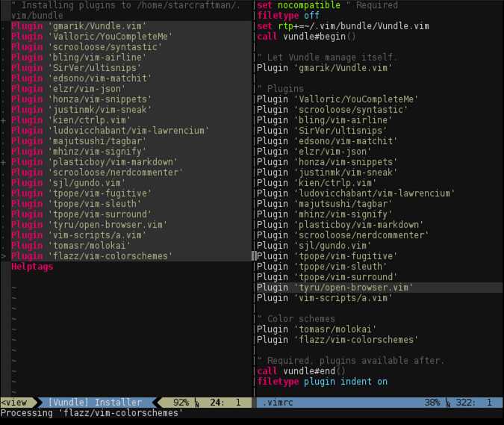Click the 'Installing plugins to' comment header
The image size is (504, 425).
point(125,10)
